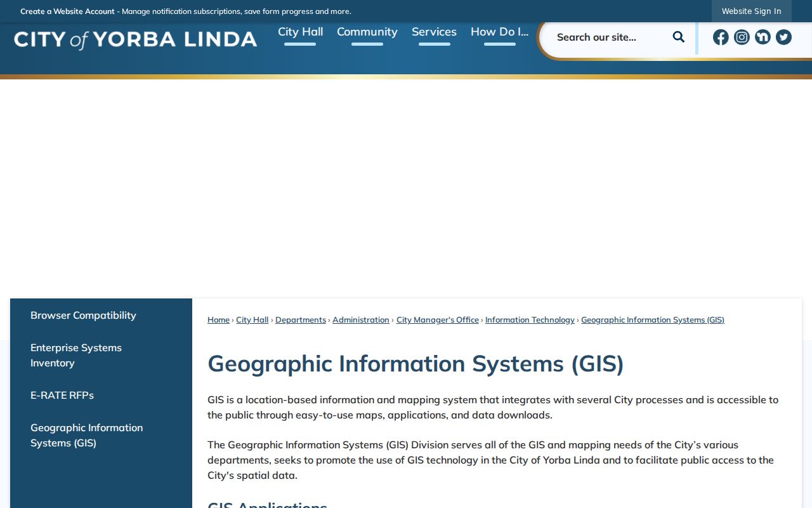Screen dimensions: 812x508
Task: Go to Home via the breadcrumb
Action: click(x=218, y=320)
